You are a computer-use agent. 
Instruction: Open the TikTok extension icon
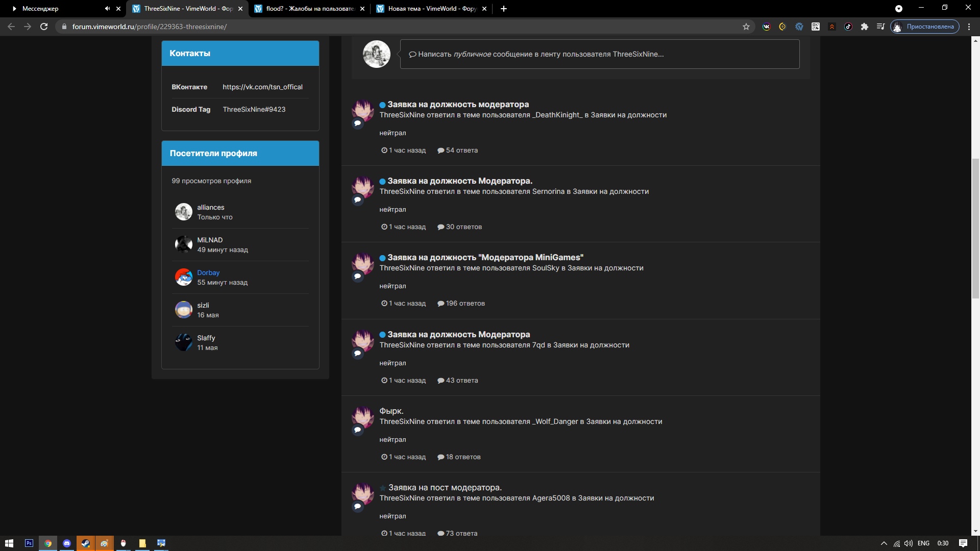point(848,27)
